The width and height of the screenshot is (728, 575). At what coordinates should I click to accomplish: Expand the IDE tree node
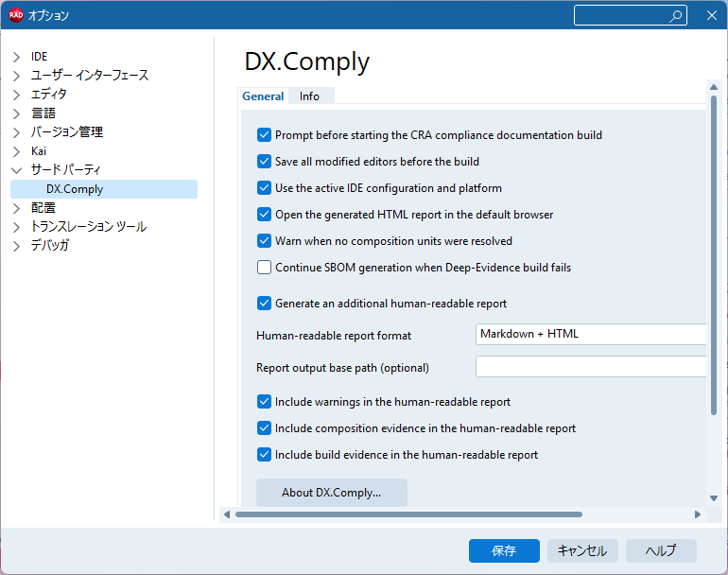pyautogui.click(x=16, y=57)
